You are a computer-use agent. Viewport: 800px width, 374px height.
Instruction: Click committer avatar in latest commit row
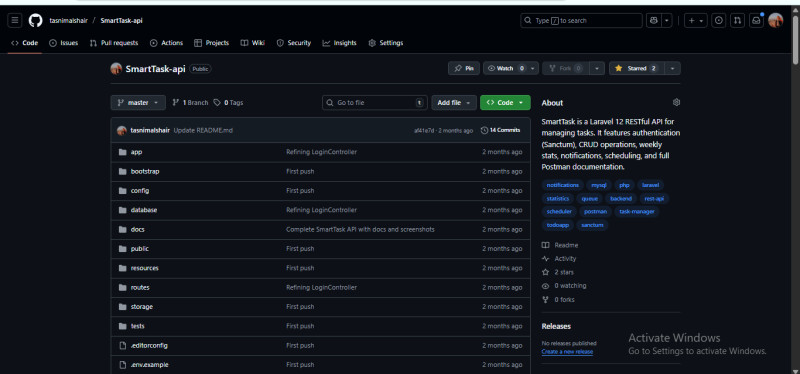pos(121,130)
